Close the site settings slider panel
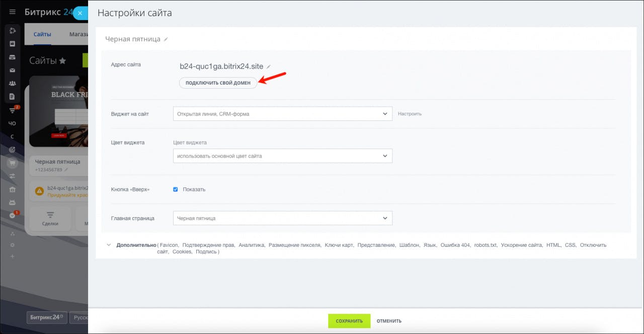 click(80, 13)
